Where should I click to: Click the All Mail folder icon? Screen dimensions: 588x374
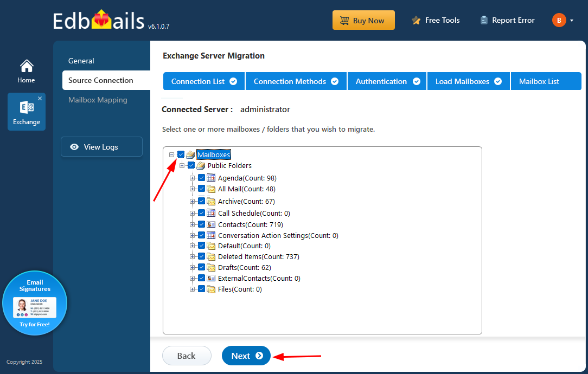[x=211, y=189]
